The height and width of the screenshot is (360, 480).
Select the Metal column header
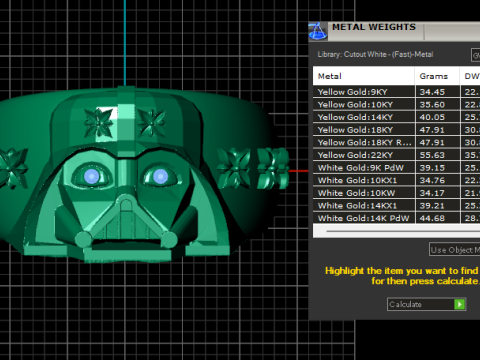(364, 76)
